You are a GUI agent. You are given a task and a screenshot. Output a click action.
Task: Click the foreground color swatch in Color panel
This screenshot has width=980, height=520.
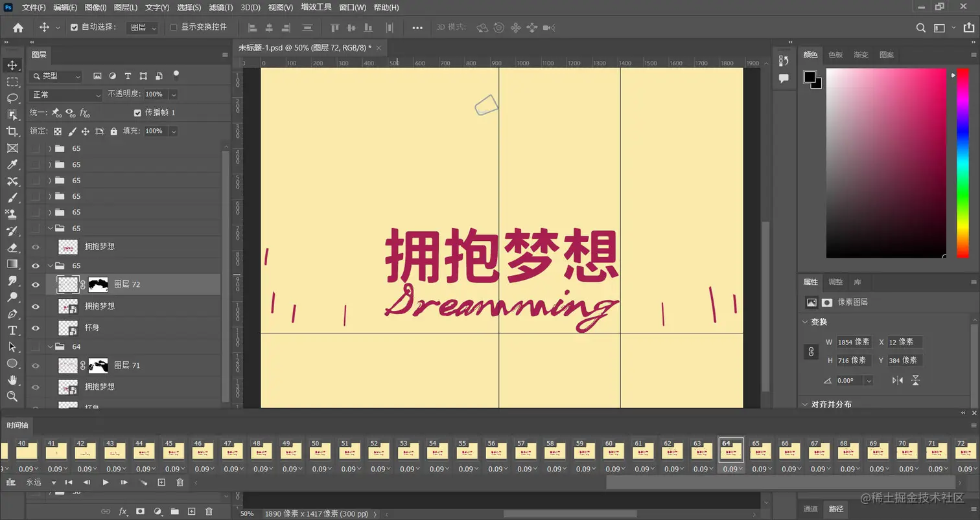[x=810, y=77]
